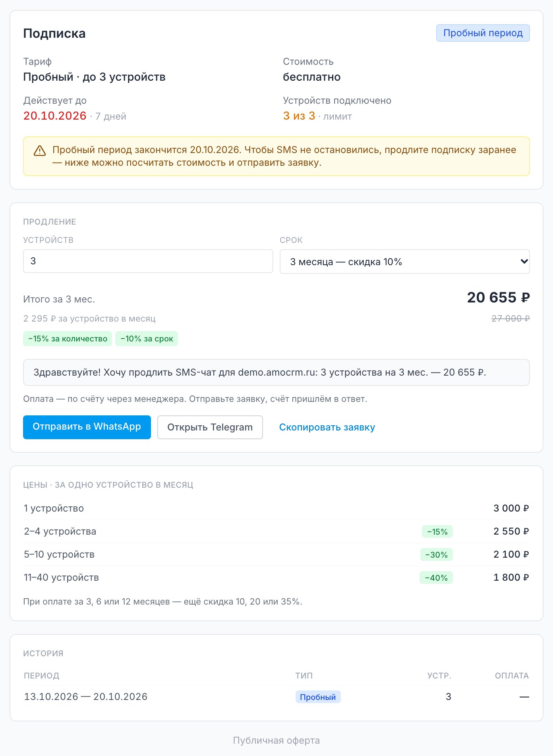The width and height of the screenshot is (553, 756).
Task: Click the payment-by-invoice note above the buttons
Action: pos(195,399)
